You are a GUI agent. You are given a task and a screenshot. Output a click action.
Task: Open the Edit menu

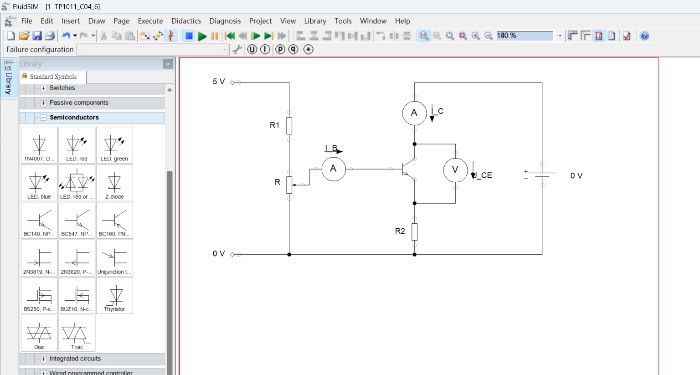pos(46,21)
